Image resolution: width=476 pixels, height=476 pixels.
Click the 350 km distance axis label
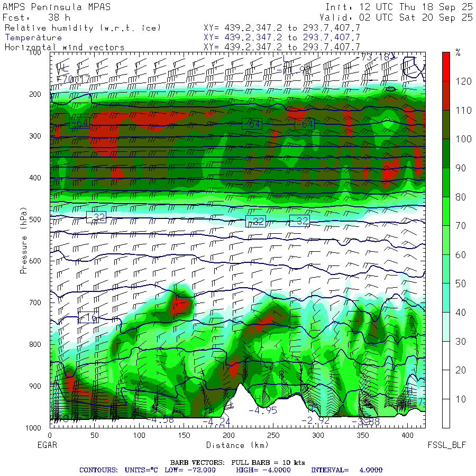362,435
